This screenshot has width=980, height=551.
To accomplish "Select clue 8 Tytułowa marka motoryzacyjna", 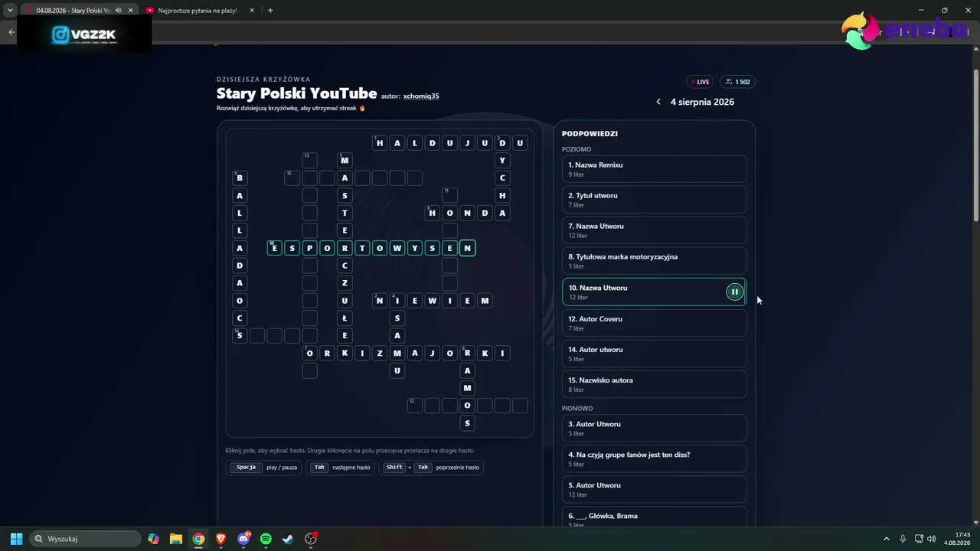I will pyautogui.click(x=654, y=261).
